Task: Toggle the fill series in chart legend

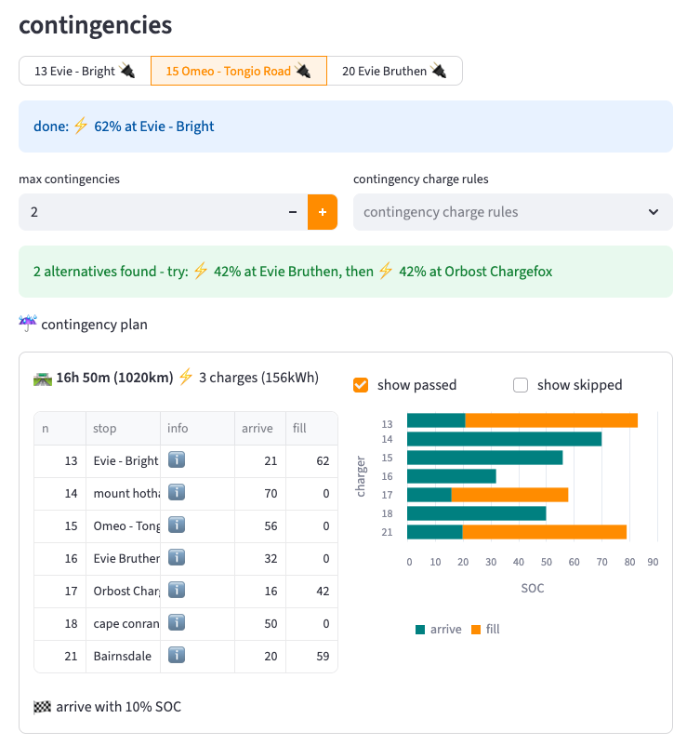Action: tap(485, 630)
